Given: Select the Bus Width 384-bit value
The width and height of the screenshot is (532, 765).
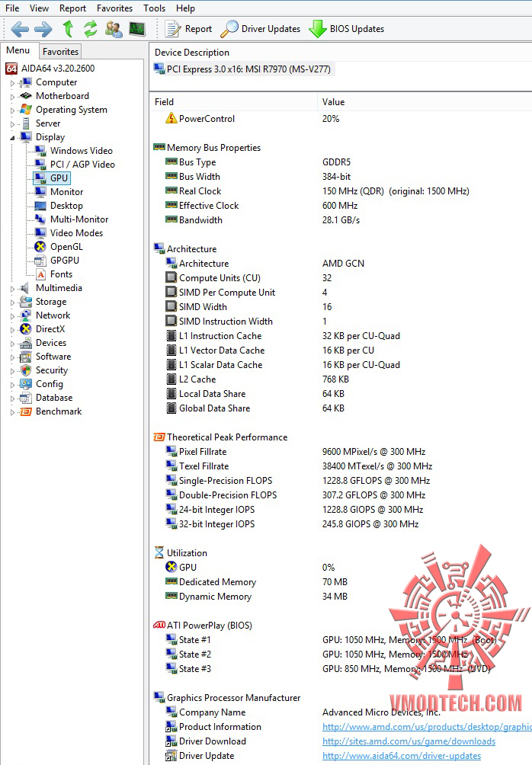Looking at the screenshot, I should [336, 177].
